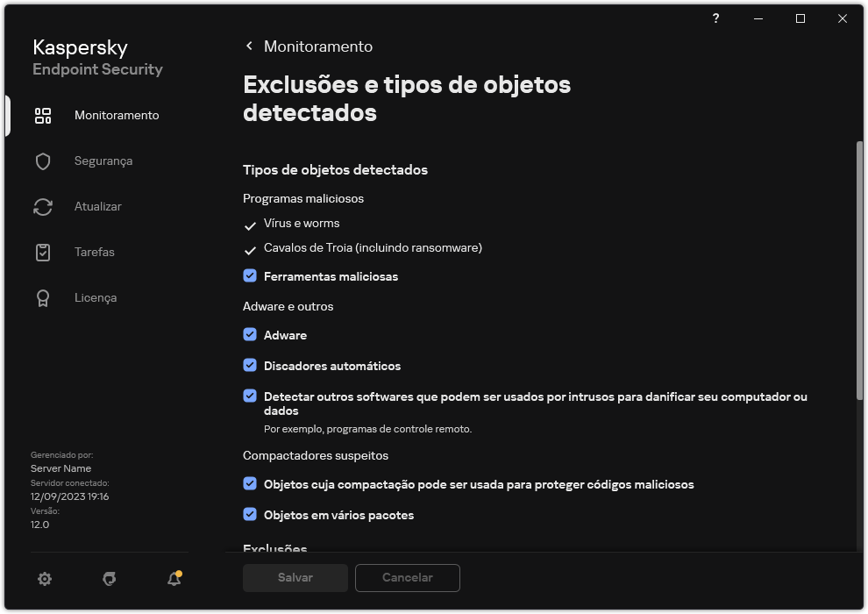Go back using the Monitoramento chevron
The width and height of the screenshot is (868, 614).
click(249, 46)
